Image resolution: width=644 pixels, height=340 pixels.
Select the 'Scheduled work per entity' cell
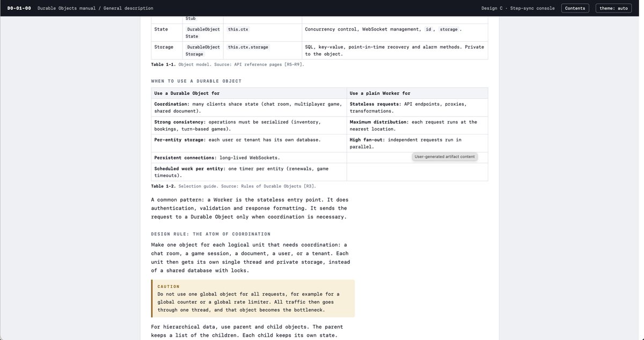click(249, 172)
